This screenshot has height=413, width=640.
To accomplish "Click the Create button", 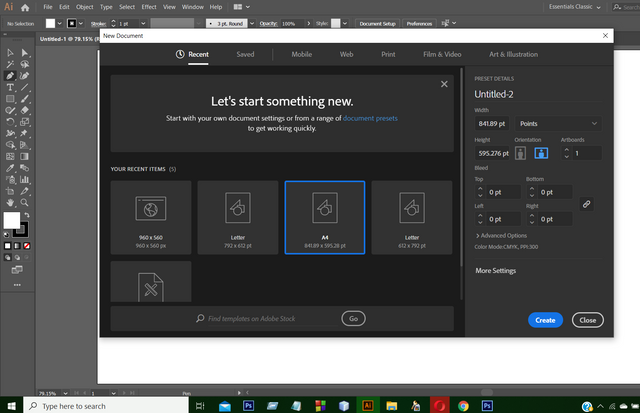I will pos(545,320).
